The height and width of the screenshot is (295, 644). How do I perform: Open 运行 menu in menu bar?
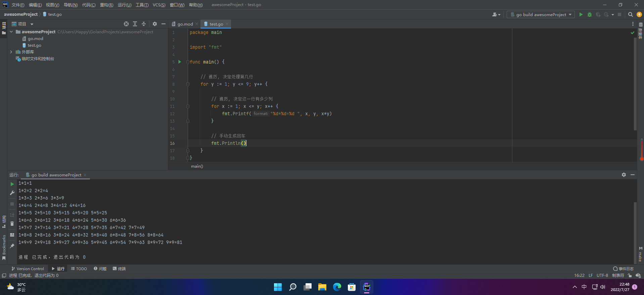(124, 5)
